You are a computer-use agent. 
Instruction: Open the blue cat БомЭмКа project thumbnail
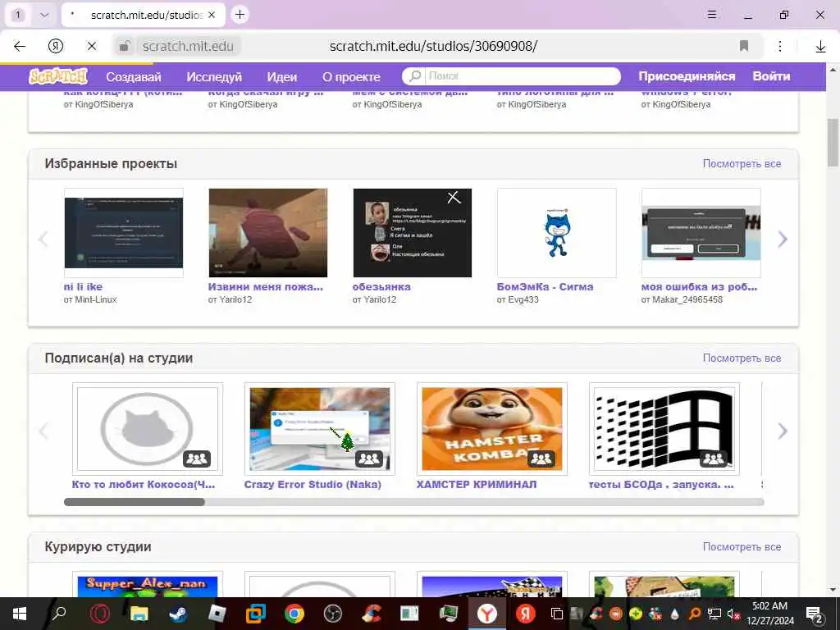pyautogui.click(x=557, y=232)
